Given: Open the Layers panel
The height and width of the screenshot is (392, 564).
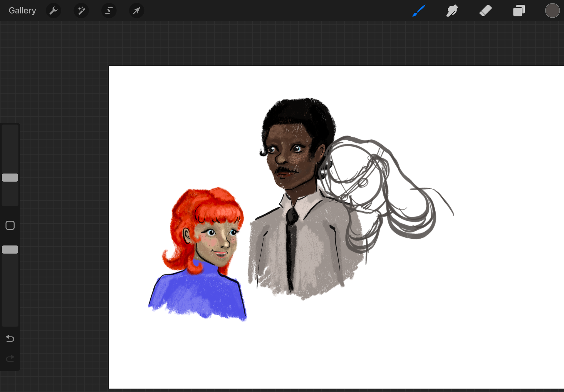Looking at the screenshot, I should click(519, 11).
